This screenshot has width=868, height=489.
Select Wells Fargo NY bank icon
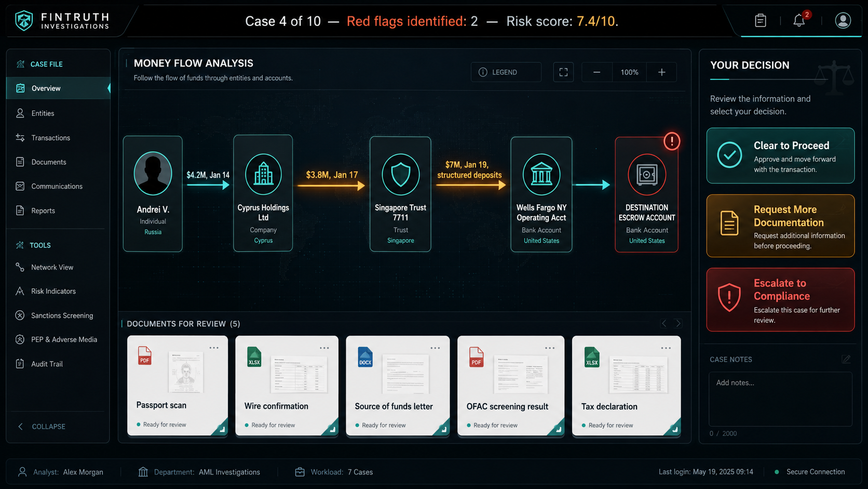tap(541, 174)
